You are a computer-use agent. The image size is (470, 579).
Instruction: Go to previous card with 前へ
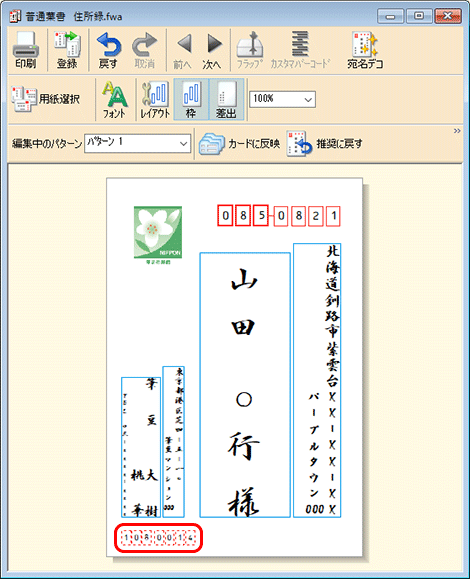coord(183,52)
